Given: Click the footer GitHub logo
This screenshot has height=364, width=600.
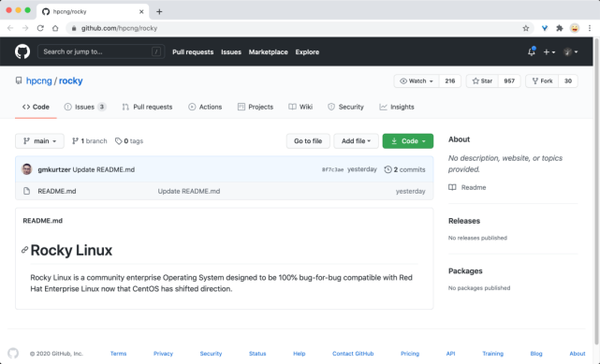Looking at the screenshot, I should pyautogui.click(x=13, y=354).
